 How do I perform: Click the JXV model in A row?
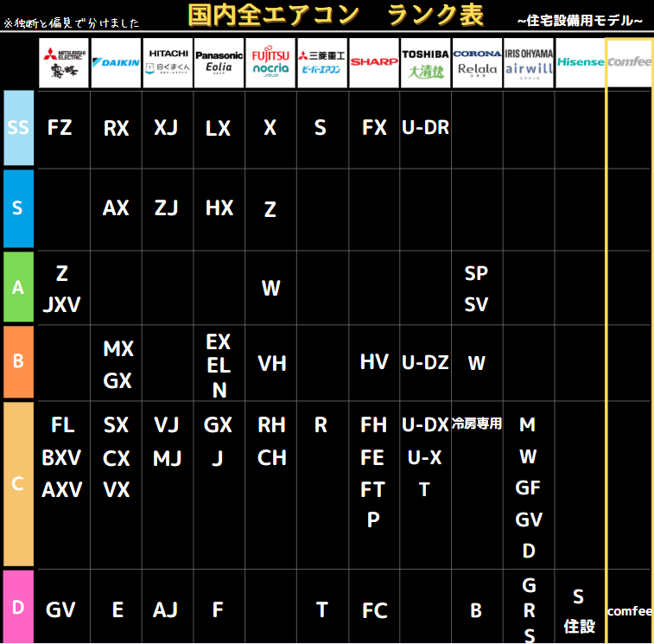tap(61, 304)
